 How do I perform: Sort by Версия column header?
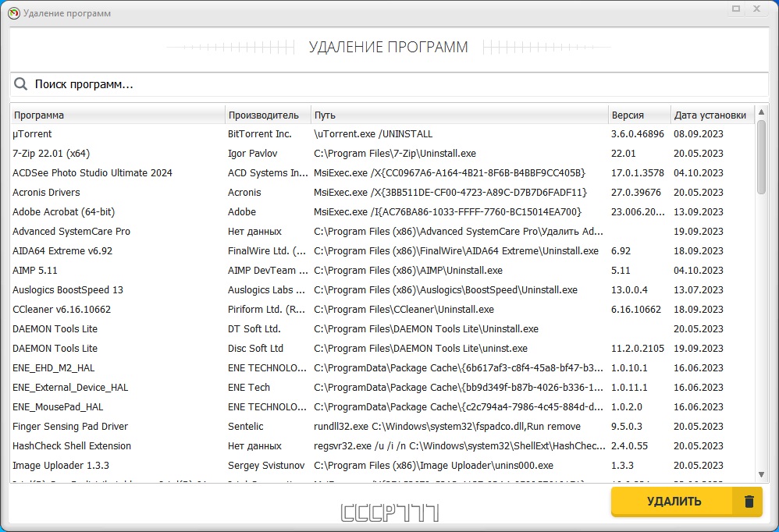(x=638, y=115)
